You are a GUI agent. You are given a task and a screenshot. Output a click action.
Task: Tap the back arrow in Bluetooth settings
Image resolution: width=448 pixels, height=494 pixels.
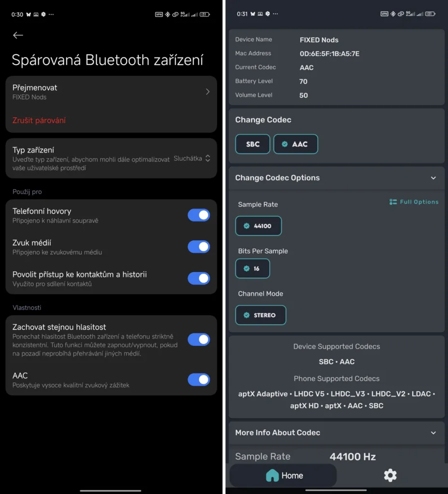point(18,35)
